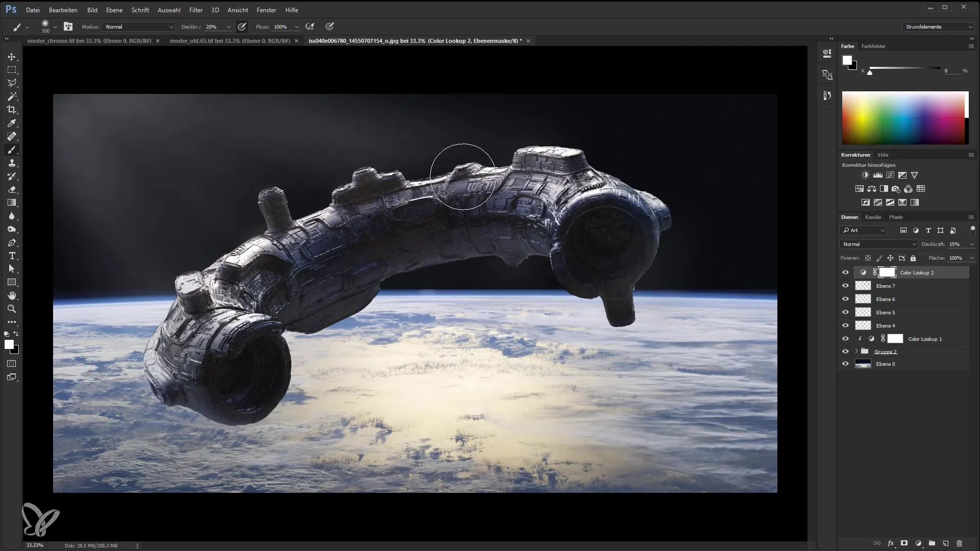Add layer style fx icon
980x551 pixels.
[x=891, y=543]
